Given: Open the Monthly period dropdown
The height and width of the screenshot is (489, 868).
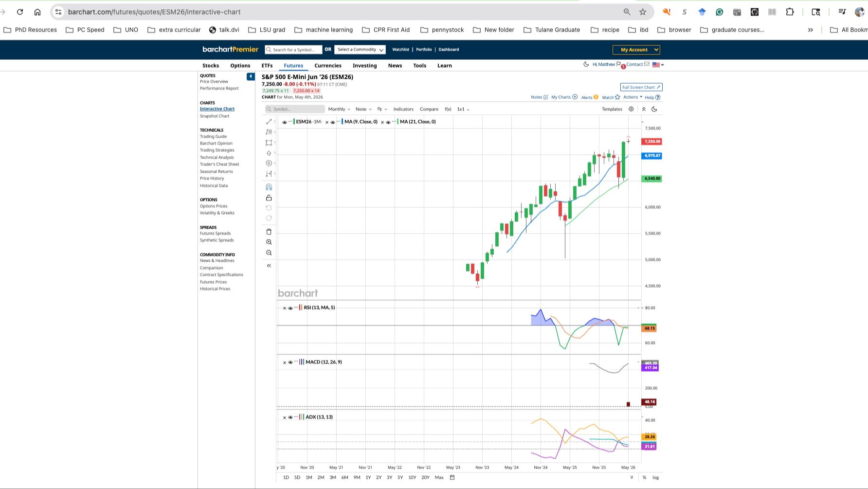Looking at the screenshot, I should (339, 109).
